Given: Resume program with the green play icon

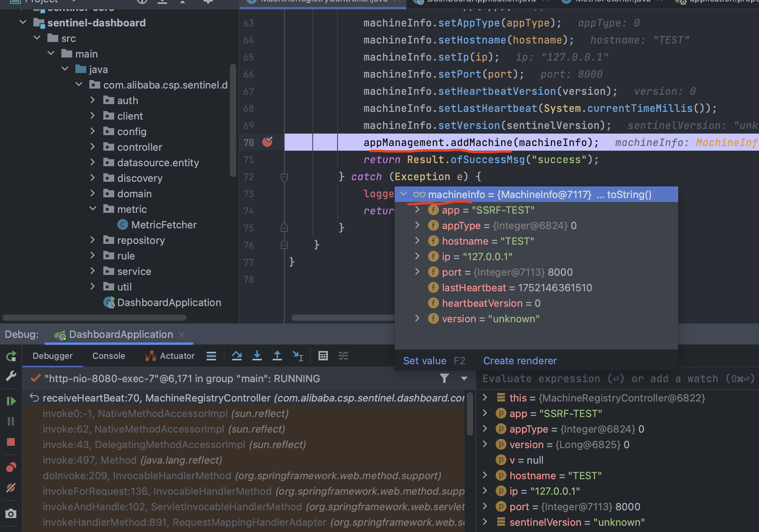Looking at the screenshot, I should 11,401.
